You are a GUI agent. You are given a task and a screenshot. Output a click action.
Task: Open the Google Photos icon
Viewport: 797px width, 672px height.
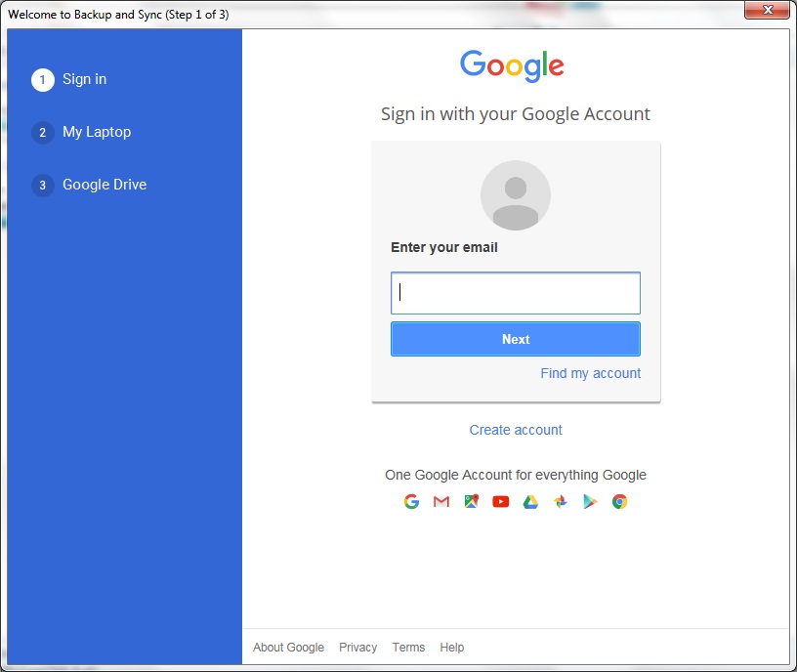point(560,501)
